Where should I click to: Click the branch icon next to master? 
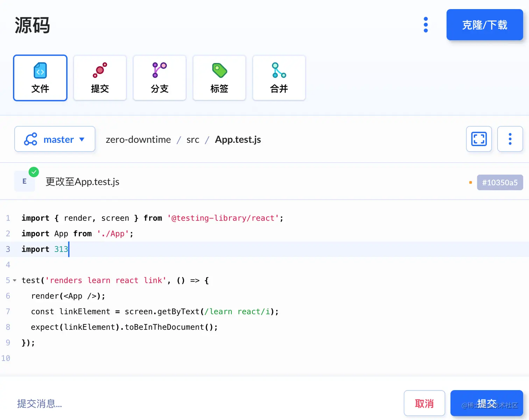pyautogui.click(x=30, y=139)
